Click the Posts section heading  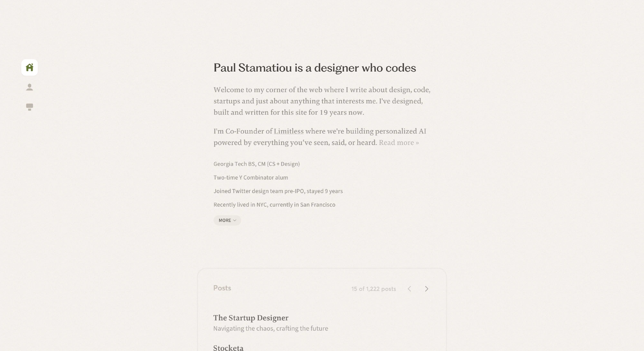coord(222,288)
